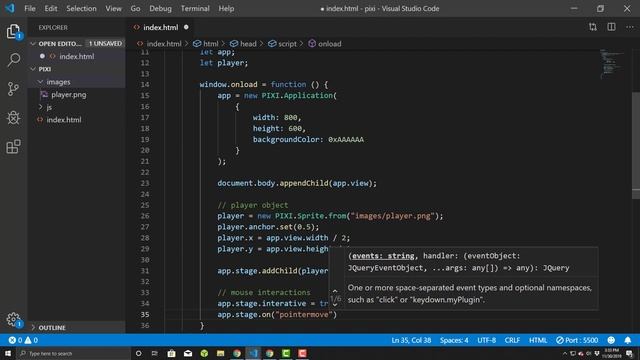
Task: Show next signature in parameter hint
Action: 335,304
